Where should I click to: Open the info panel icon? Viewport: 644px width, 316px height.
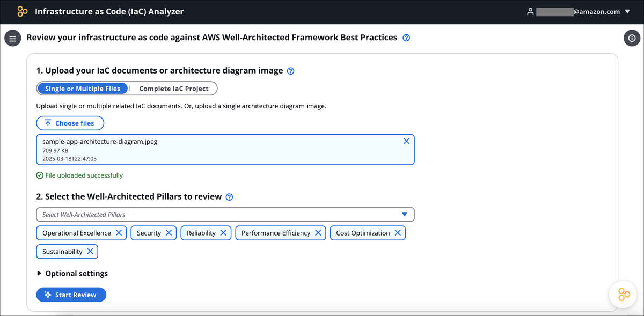click(x=632, y=38)
